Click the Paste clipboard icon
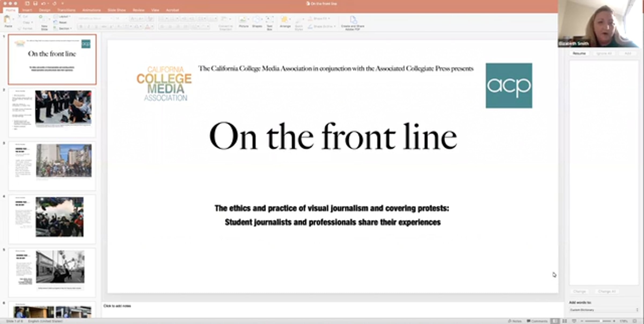This screenshot has height=324, width=644. tap(8, 19)
